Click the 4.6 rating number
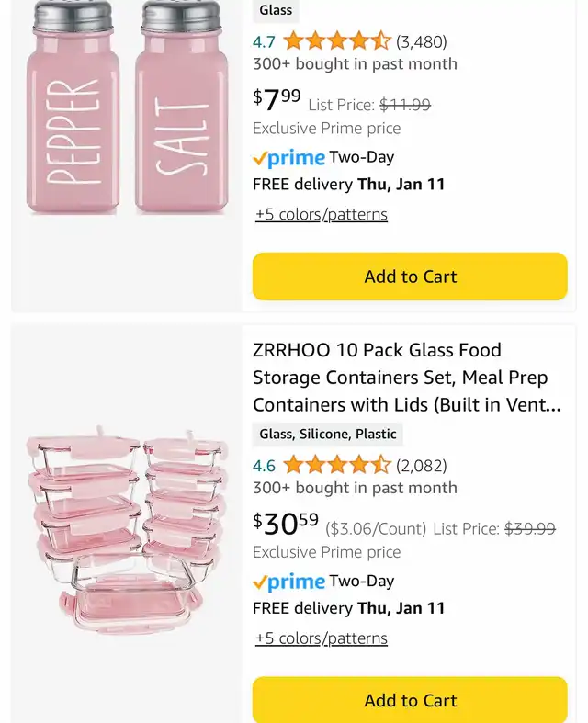 (264, 465)
